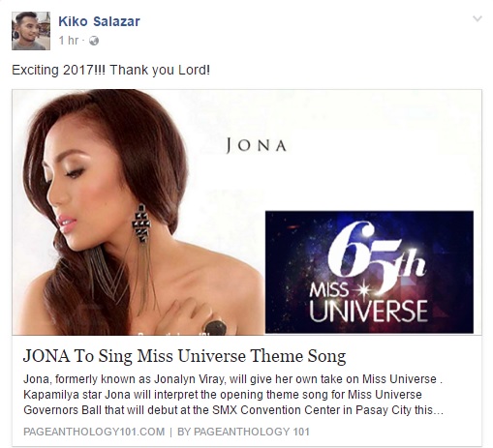Click the black ring on Jona's hand
Screen dimensions: 493x448
tap(216, 327)
